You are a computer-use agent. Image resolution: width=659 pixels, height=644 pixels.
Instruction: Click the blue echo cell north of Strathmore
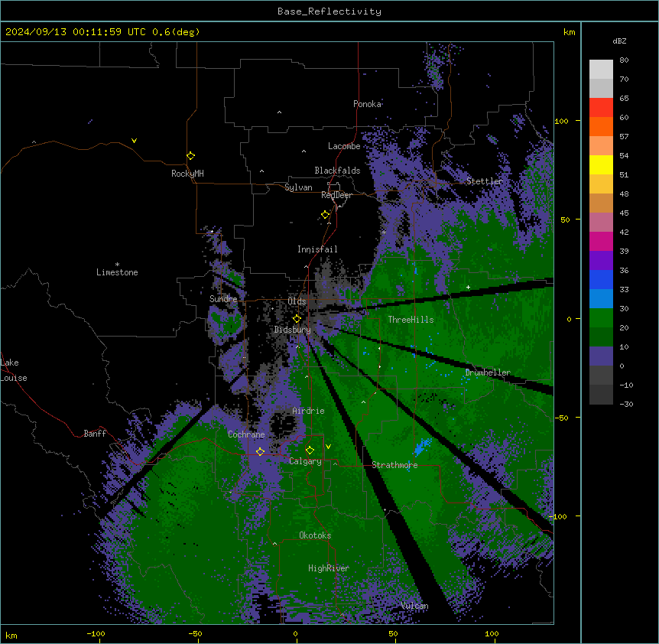pyautogui.click(x=421, y=447)
